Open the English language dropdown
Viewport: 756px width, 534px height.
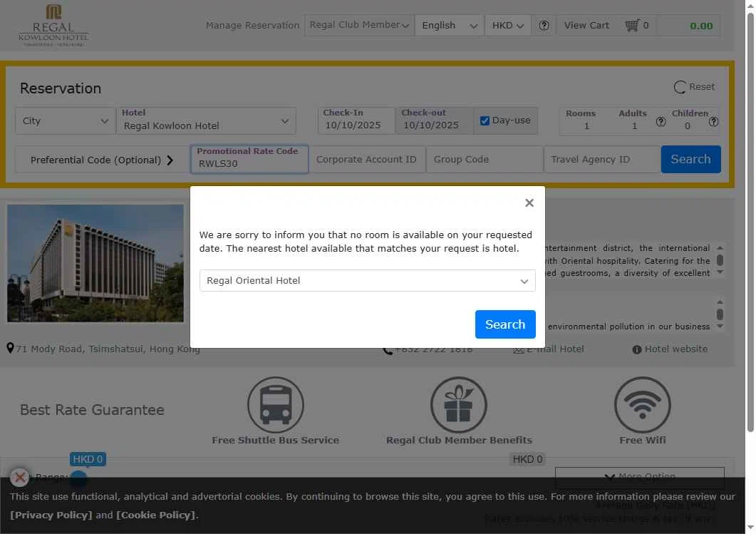click(450, 26)
